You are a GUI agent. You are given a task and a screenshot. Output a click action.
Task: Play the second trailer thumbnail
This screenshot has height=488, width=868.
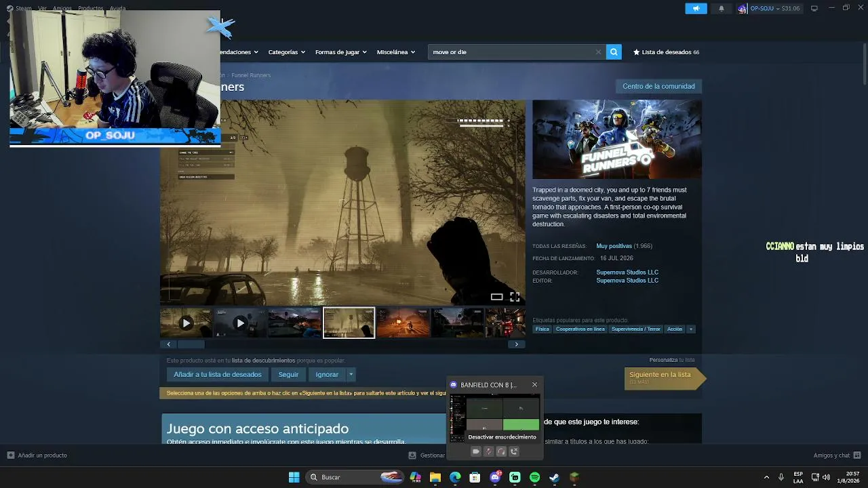coord(240,323)
